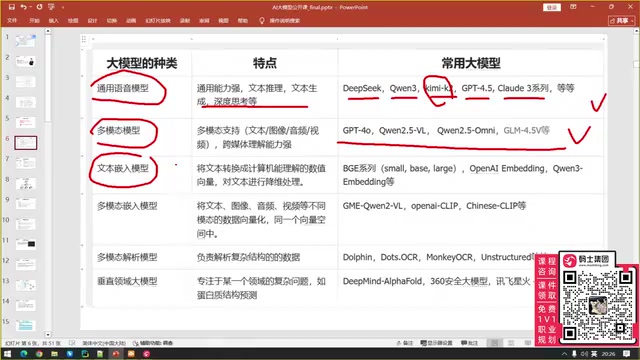Switch to the 幻灯片放映 ribbon tab
The image size is (640, 360).
click(158, 20)
